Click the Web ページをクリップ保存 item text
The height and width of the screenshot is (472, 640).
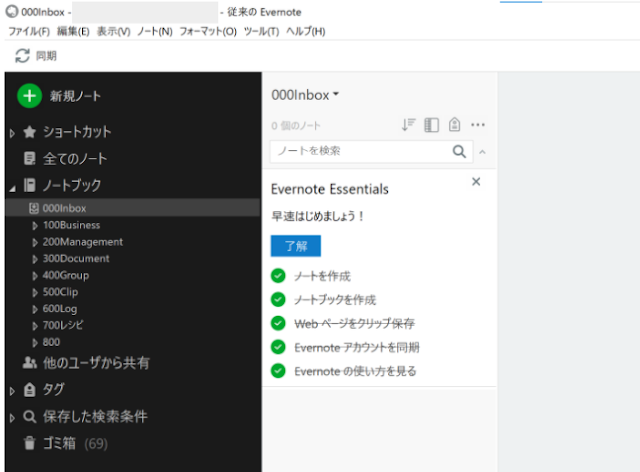pos(355,324)
